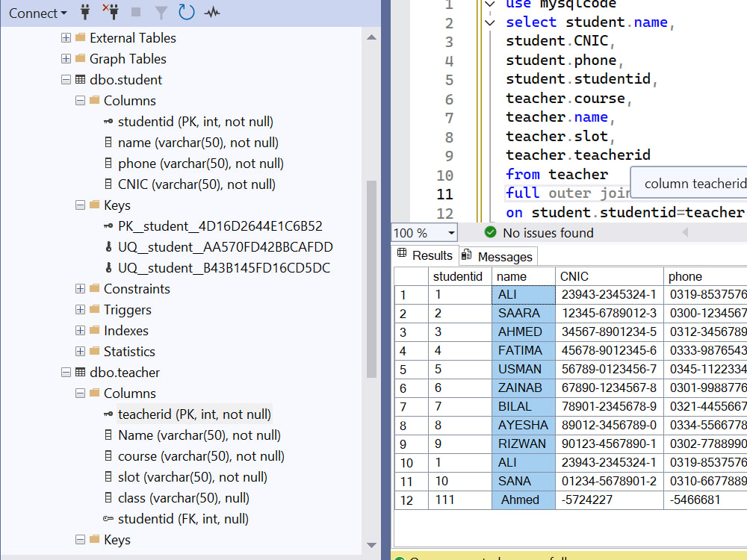Collapse the dbo.teacher table node
747x560 pixels.
(x=66, y=373)
